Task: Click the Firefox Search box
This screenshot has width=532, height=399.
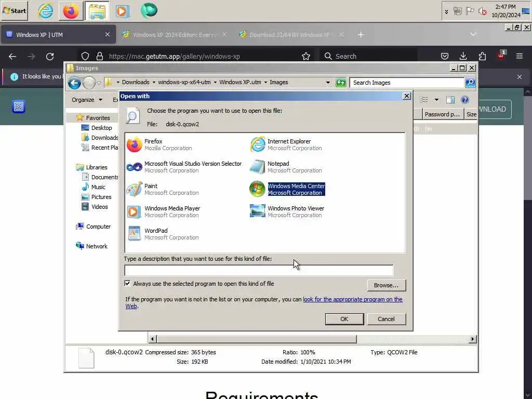Action: pyautogui.click(x=369, y=56)
